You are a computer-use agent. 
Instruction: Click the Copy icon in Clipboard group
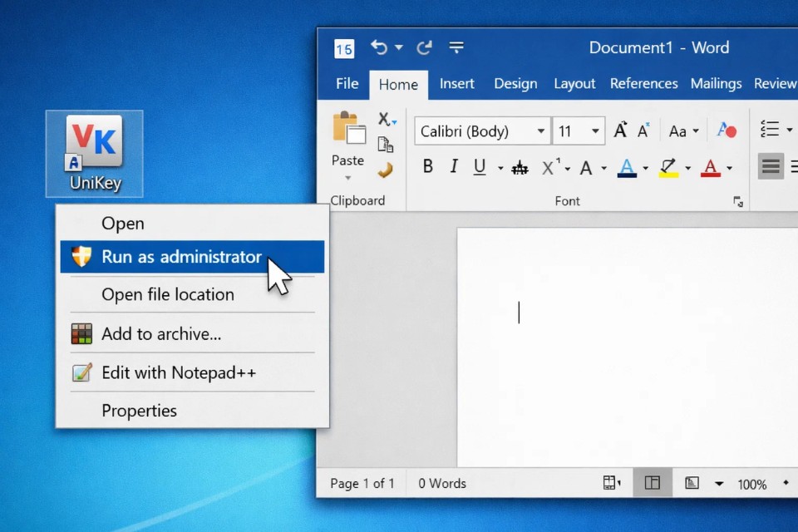[x=385, y=145]
